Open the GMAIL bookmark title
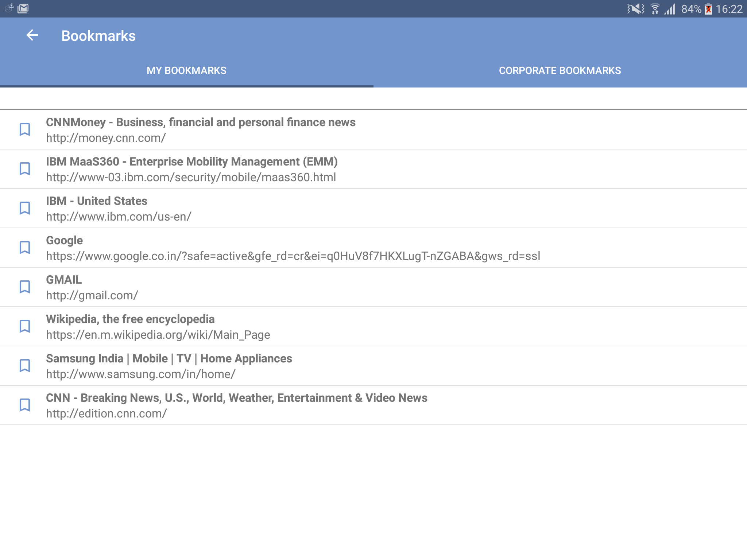The height and width of the screenshot is (560, 747). (x=64, y=280)
